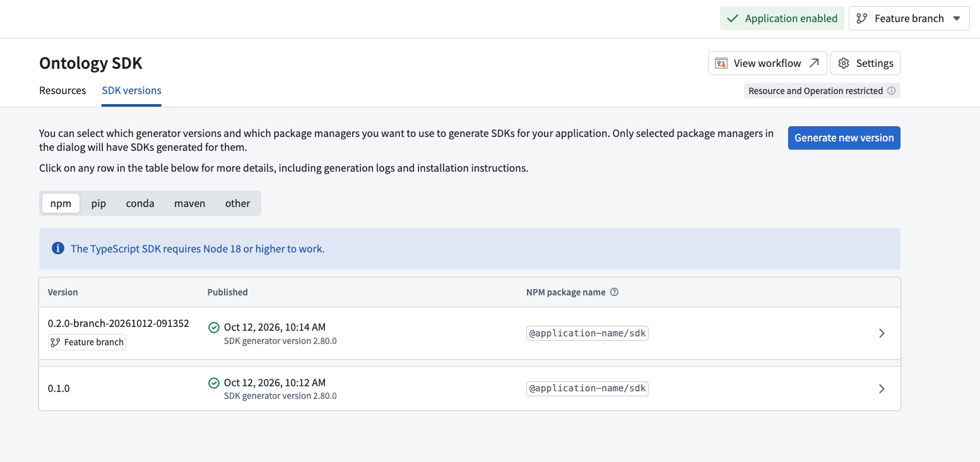Click the Oct 12, 2026, 10:14 AM timestamp

pyautogui.click(x=275, y=327)
